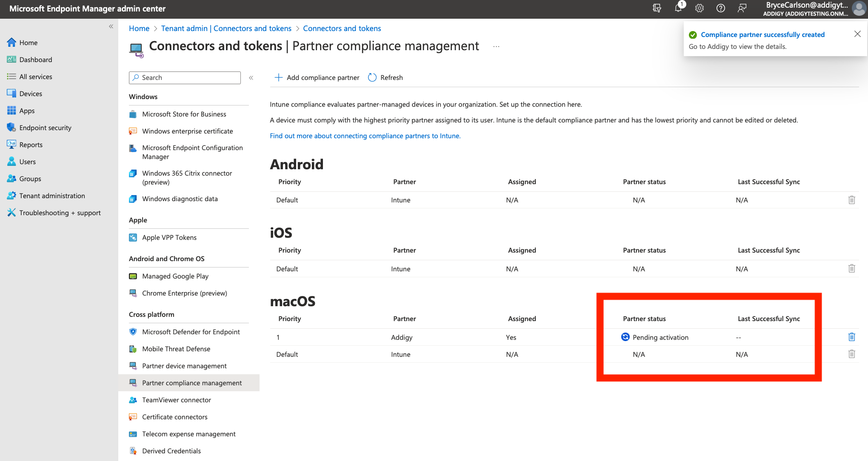Open the TeamViewer connector
Screen dimensions: 868x461
176,400
